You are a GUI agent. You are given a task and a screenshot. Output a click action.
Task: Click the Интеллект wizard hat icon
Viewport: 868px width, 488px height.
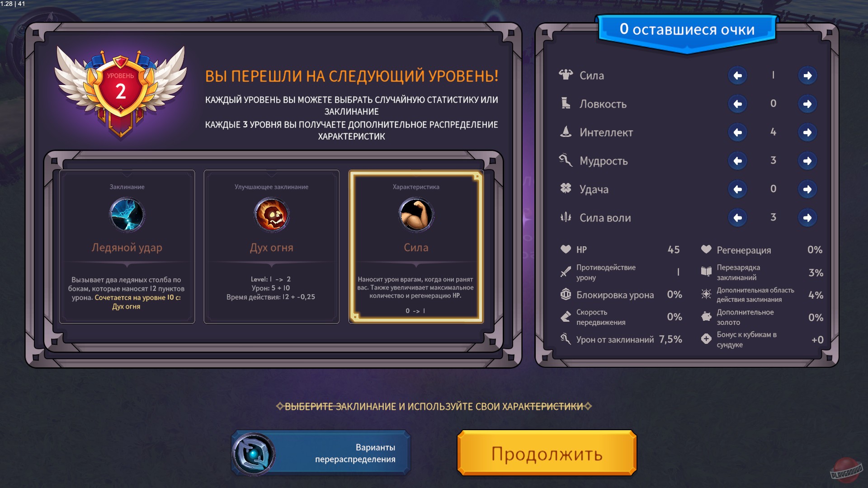(566, 132)
